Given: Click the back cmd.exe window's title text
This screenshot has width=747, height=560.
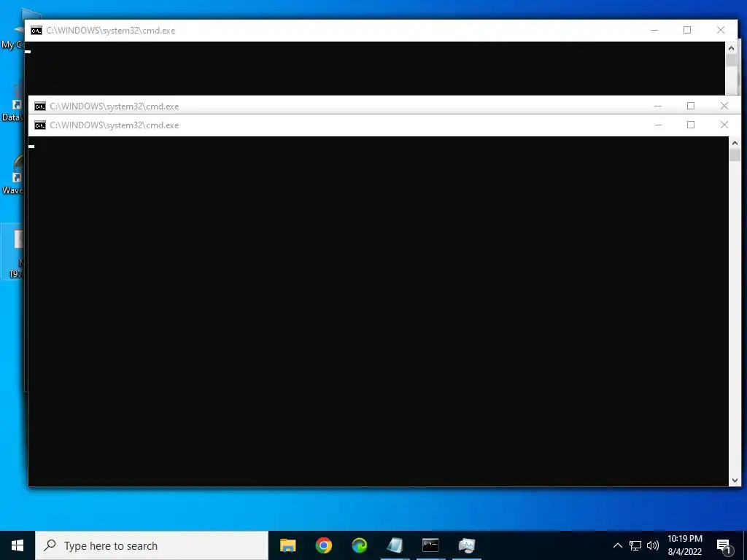Looking at the screenshot, I should [x=111, y=31].
